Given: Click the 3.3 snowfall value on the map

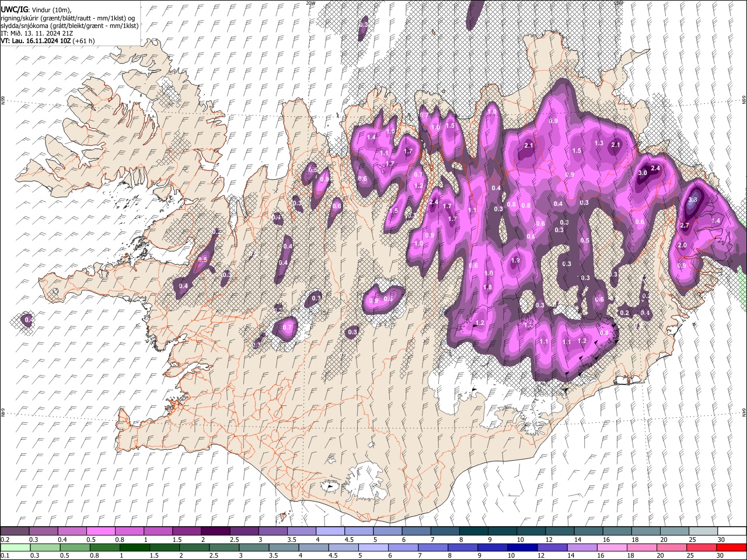Looking at the screenshot, I should coord(693,199).
